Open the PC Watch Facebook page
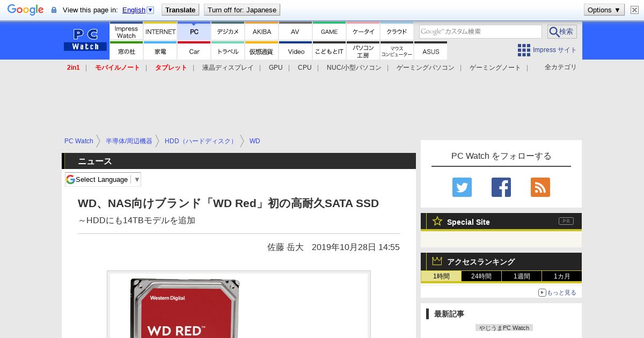The height and width of the screenshot is (338, 644). click(501, 187)
